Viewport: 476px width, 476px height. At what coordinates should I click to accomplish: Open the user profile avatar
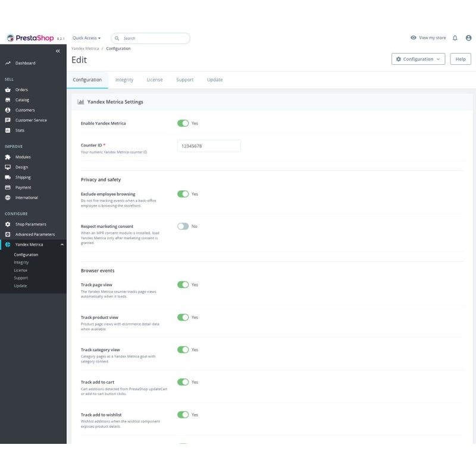[x=468, y=38]
